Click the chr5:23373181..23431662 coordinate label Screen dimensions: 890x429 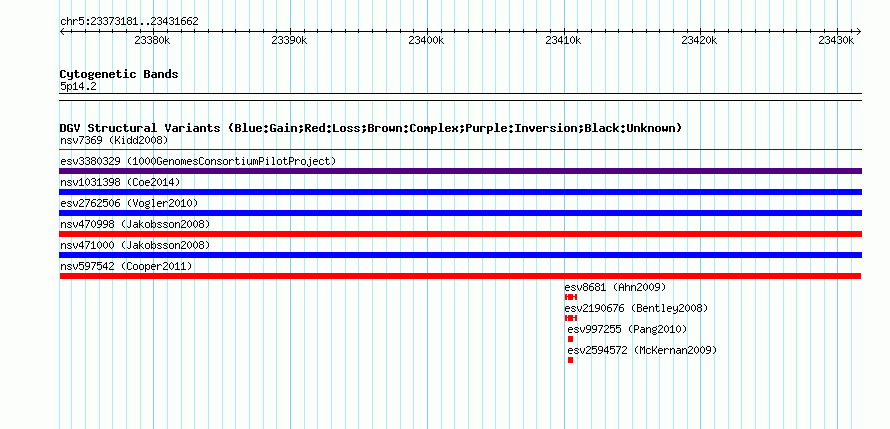[x=129, y=22]
